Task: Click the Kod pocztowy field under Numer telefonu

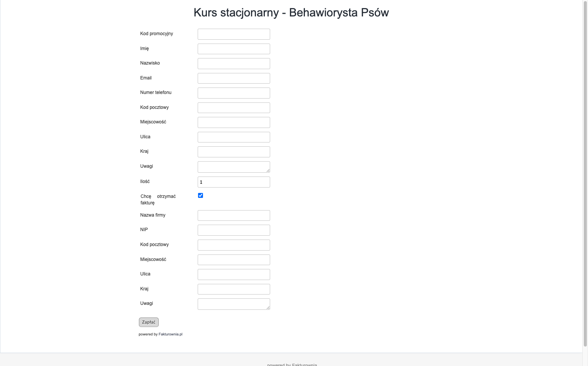Action: (234, 108)
